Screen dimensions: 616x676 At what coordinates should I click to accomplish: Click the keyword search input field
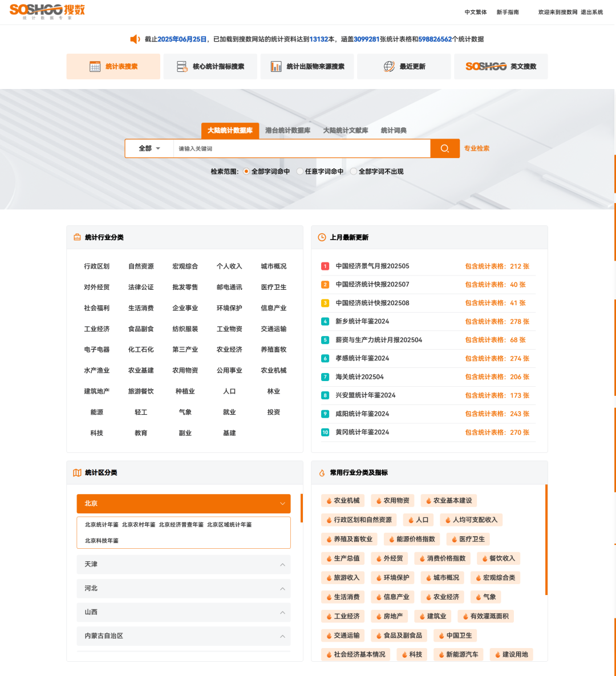click(x=301, y=148)
